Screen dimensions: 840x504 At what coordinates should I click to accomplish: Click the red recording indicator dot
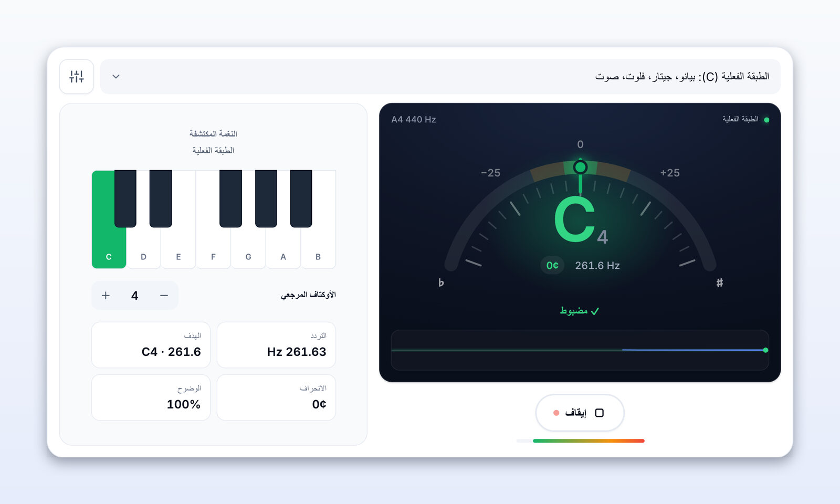point(556,413)
